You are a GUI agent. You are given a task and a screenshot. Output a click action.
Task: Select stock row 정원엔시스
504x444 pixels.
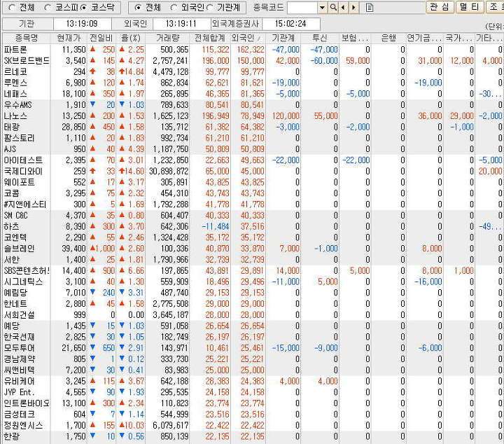[x=252, y=425]
